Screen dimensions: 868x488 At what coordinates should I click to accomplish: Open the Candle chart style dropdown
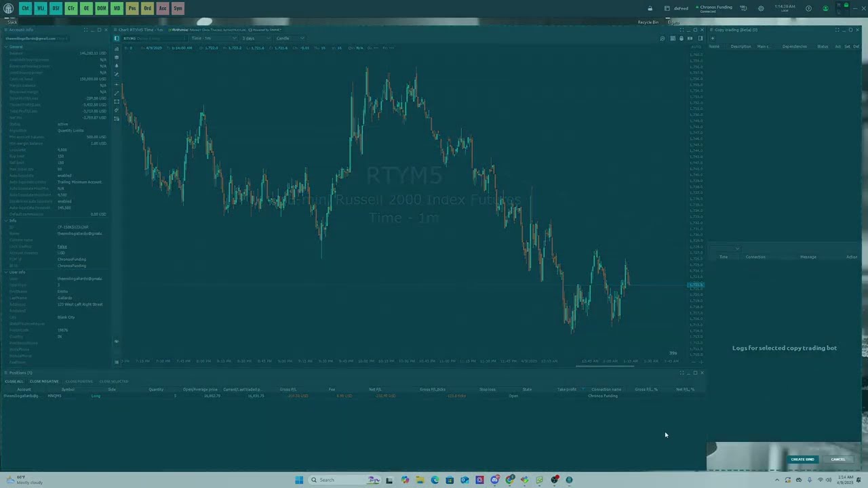290,38
